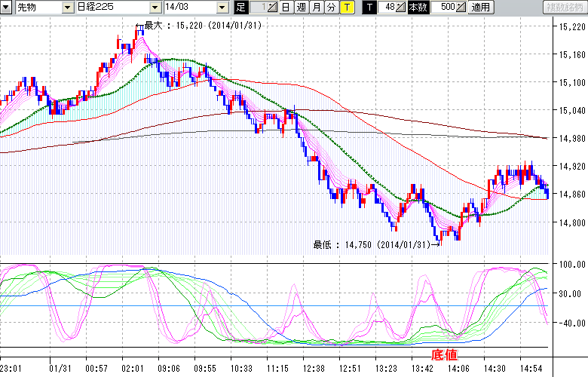Image resolution: width=588 pixels, height=377 pixels.
Task: Select the 日 daily timeframe button
Action: (x=286, y=8)
